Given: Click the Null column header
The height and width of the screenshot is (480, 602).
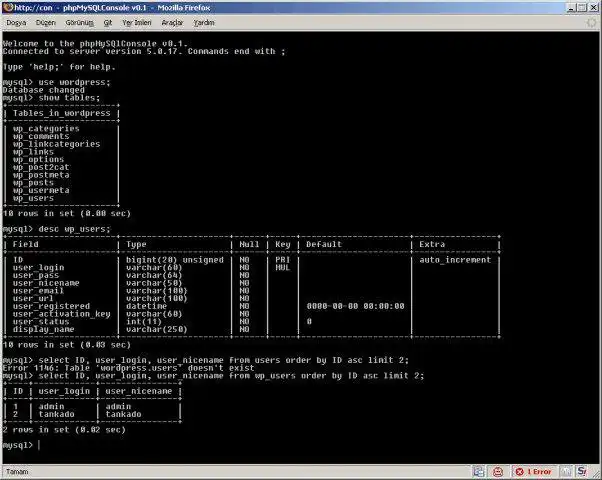Looking at the screenshot, I should tap(249, 244).
